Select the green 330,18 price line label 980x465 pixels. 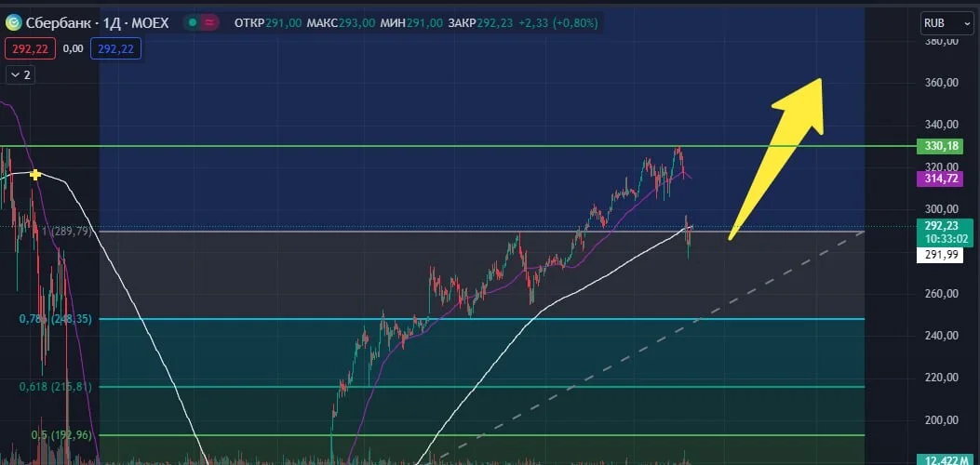[940, 147]
